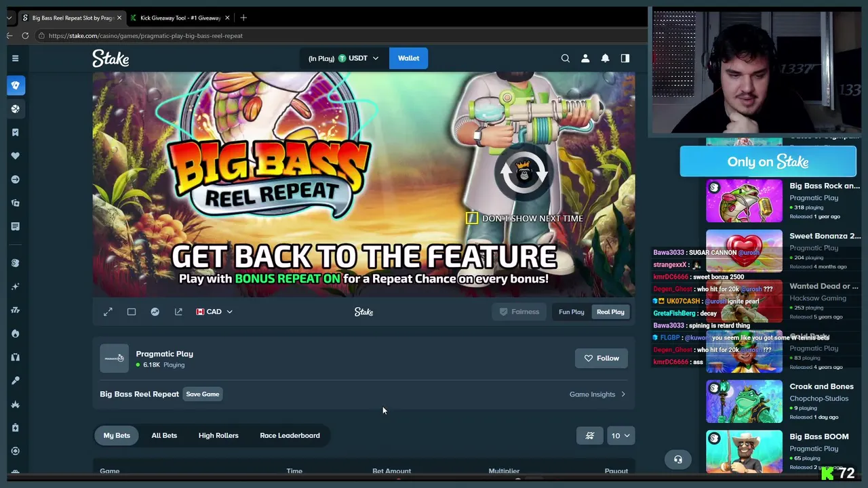This screenshot has width=868, height=488.
Task: Switch to Fun Play mode
Action: [571, 312]
